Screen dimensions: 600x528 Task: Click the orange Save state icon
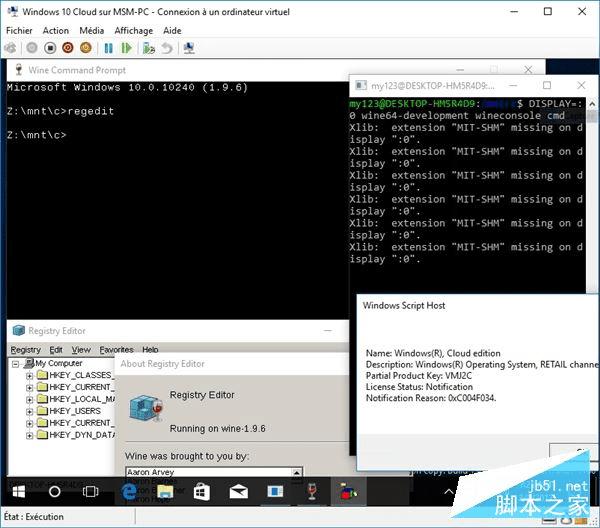[86, 48]
